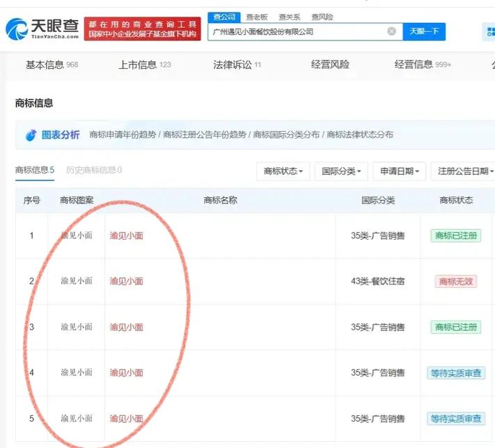Click 等待实质审查 status tag in row 5
Image resolution: width=495 pixels, height=448 pixels.
click(x=456, y=419)
